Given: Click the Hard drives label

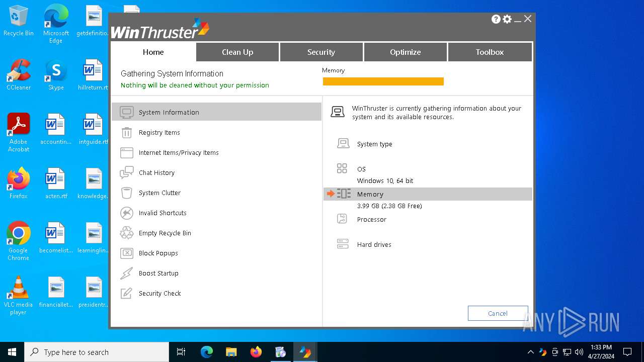Looking at the screenshot, I should pos(374,244).
